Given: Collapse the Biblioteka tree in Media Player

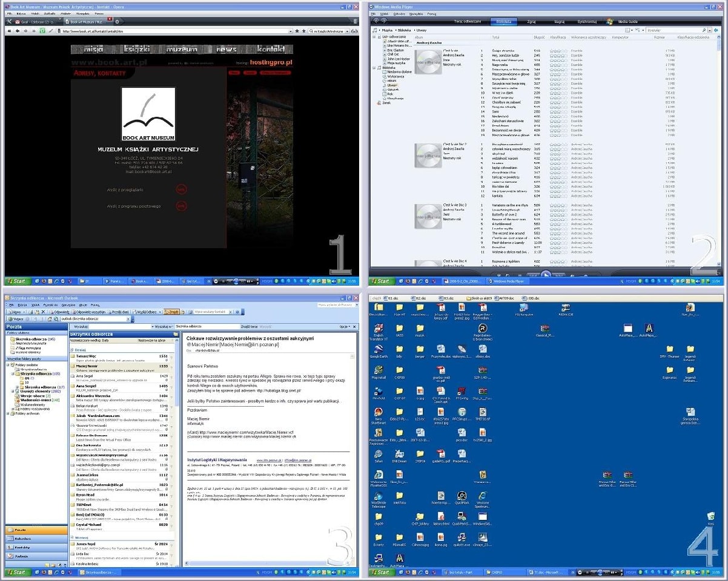Looking at the screenshot, I should click(374, 68).
